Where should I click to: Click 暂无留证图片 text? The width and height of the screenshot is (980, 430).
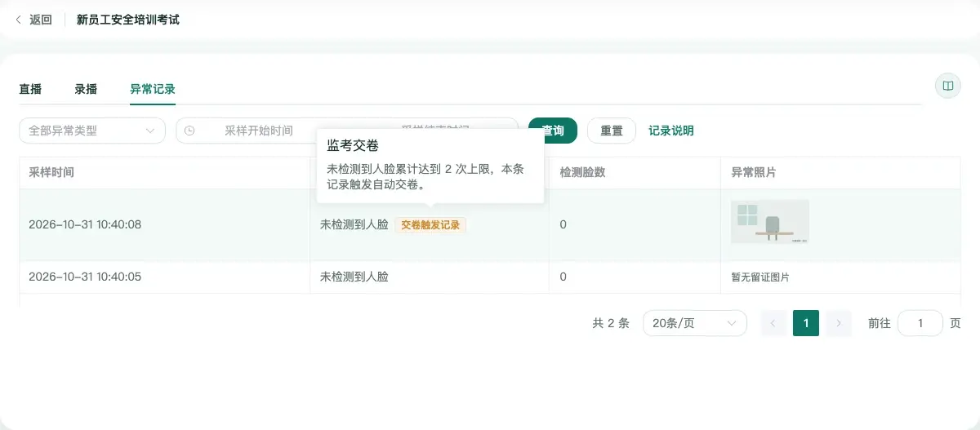[759, 277]
